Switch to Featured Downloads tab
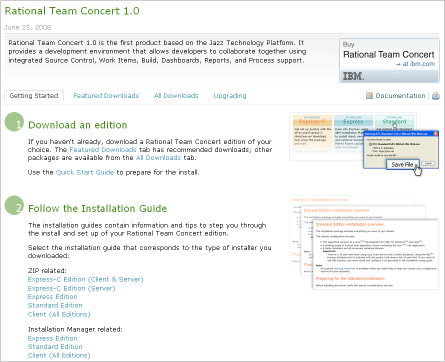This screenshot has height=362, width=445. 106,96
